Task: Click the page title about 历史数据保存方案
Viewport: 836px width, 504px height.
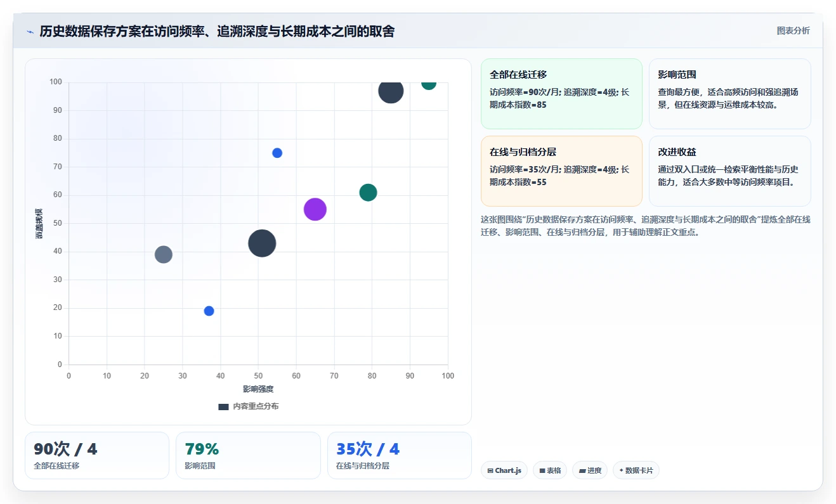Action: point(217,31)
